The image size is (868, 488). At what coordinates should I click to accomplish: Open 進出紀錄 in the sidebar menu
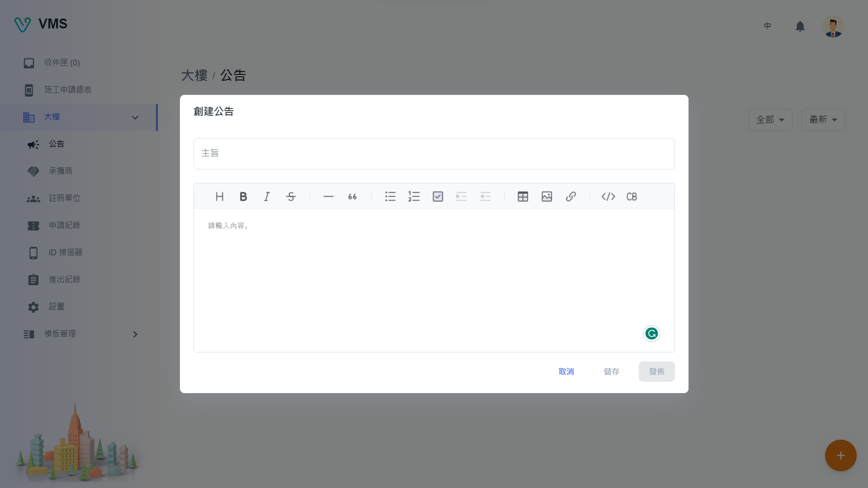pos(64,280)
